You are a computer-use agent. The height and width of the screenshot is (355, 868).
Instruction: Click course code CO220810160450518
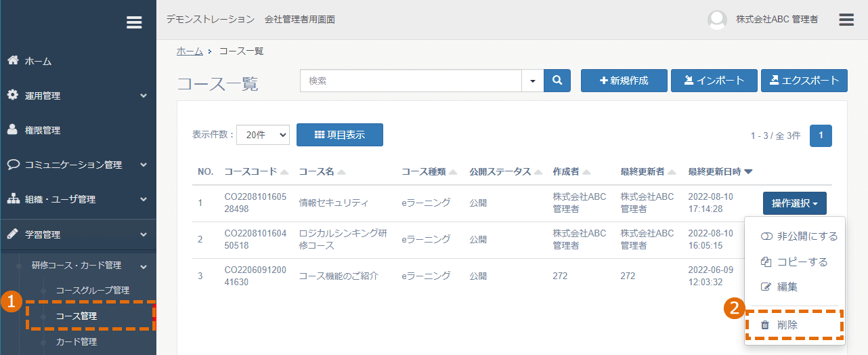click(255, 239)
